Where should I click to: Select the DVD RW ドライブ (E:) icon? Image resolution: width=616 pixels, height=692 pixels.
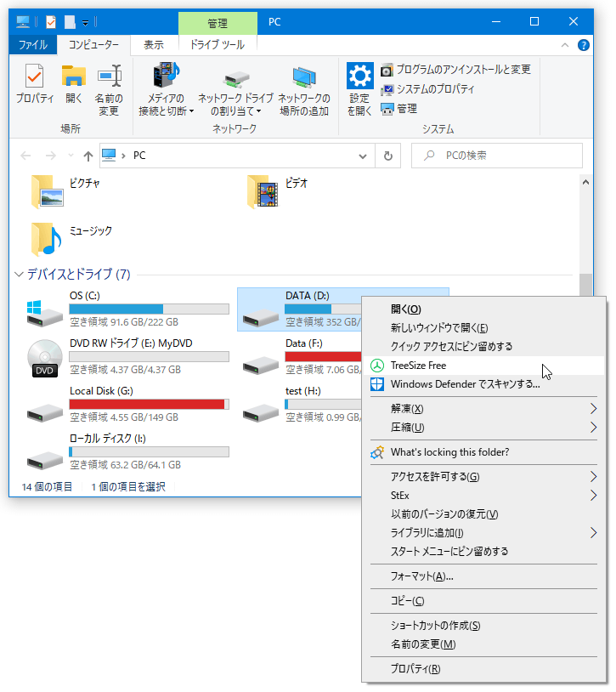[44, 359]
